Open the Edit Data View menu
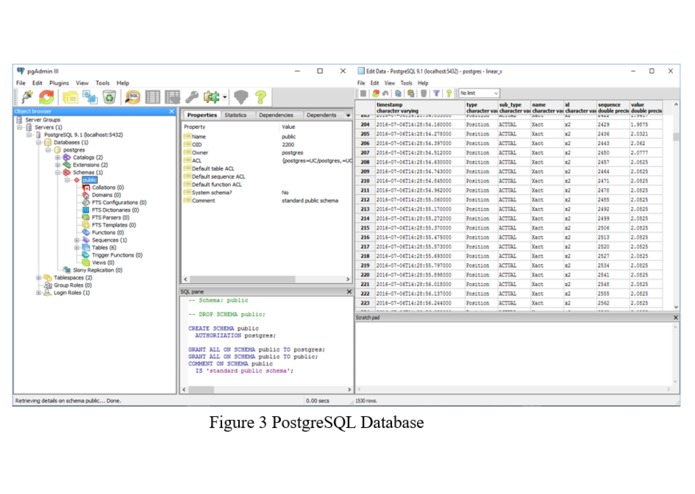This screenshot has width=695, height=494. [x=390, y=83]
